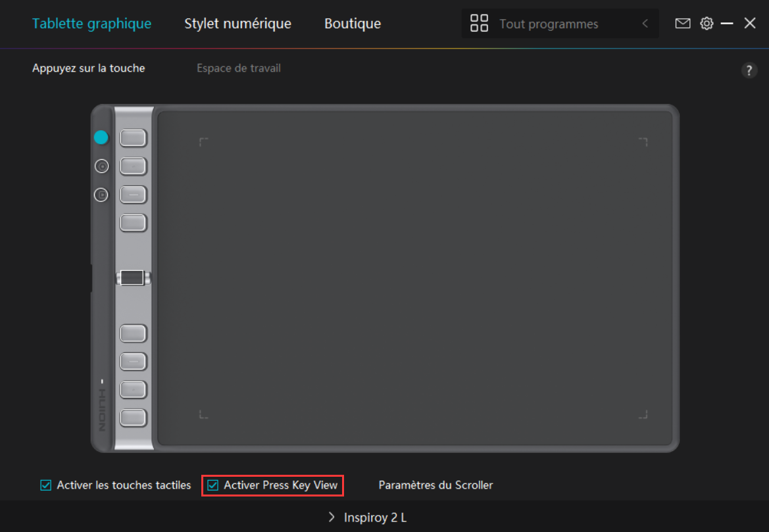Click the help question mark icon
This screenshot has width=769, height=532.
tap(749, 71)
